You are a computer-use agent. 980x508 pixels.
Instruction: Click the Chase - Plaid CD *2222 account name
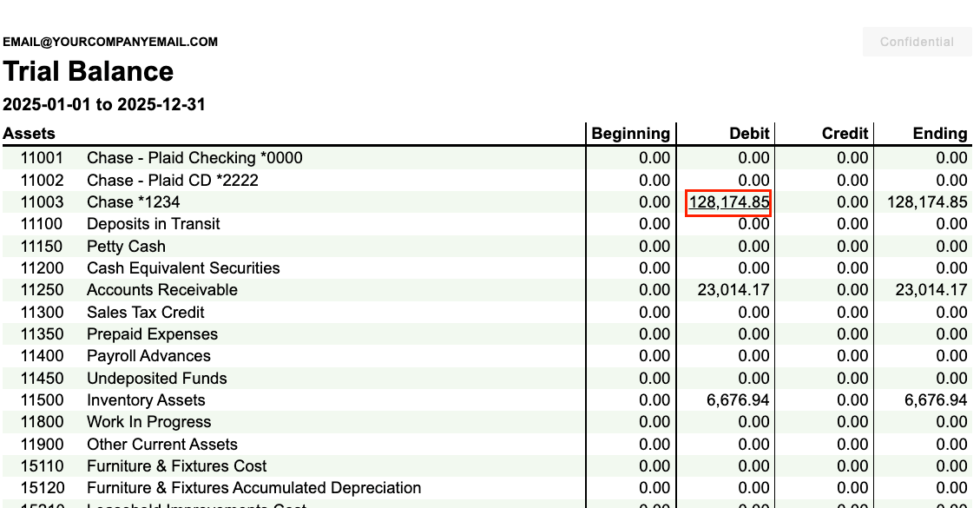(172, 181)
